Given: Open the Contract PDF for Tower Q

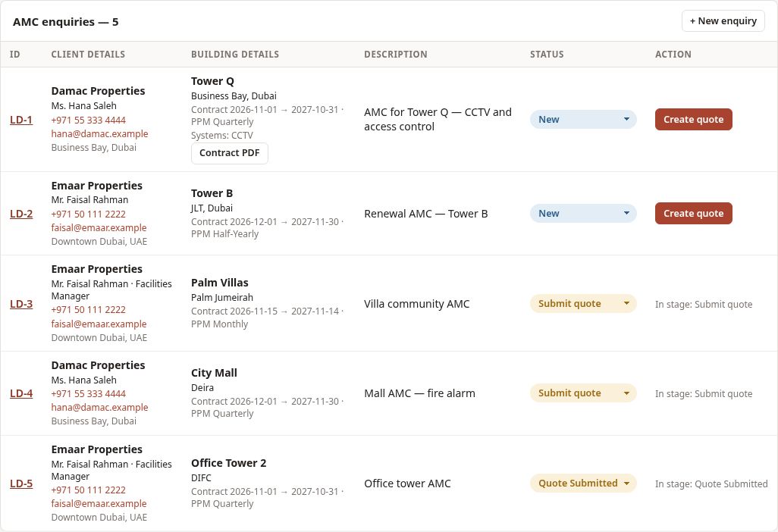Looking at the screenshot, I should coord(229,153).
